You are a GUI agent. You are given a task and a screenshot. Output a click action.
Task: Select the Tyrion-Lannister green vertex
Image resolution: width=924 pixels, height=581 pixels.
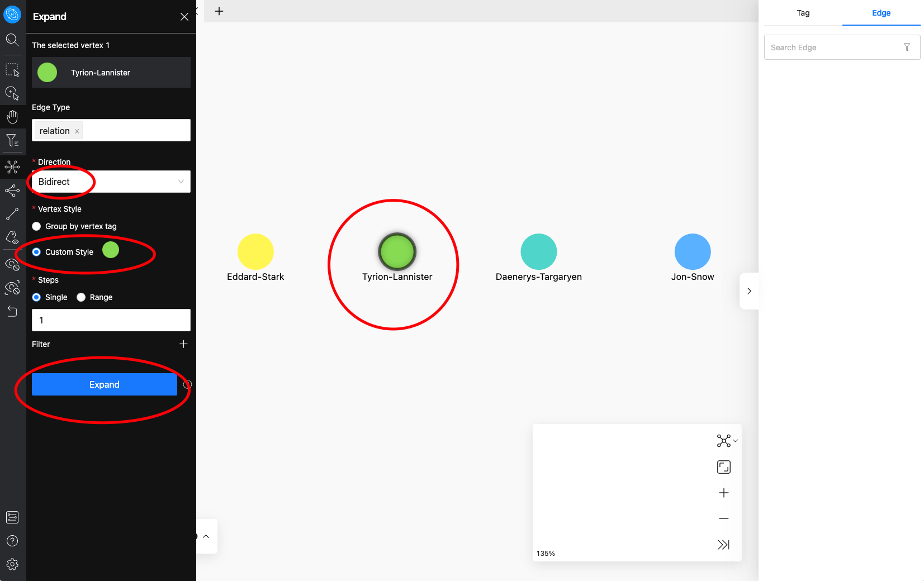pos(397,251)
